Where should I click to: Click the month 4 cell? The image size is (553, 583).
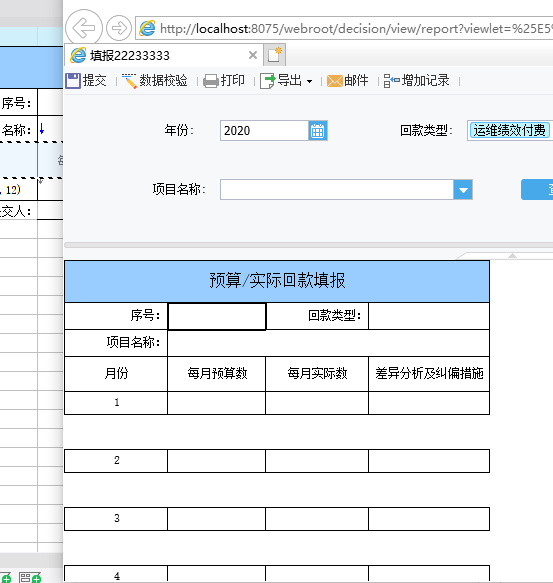tap(116, 574)
